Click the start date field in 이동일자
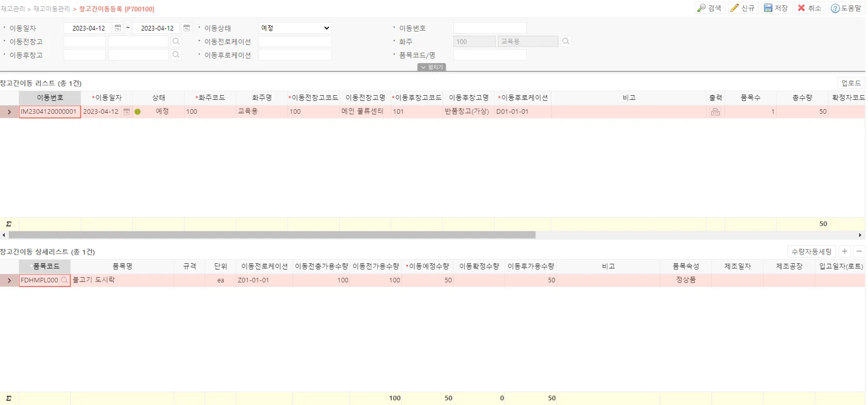Screen dimensions: 868x405 click(87, 28)
